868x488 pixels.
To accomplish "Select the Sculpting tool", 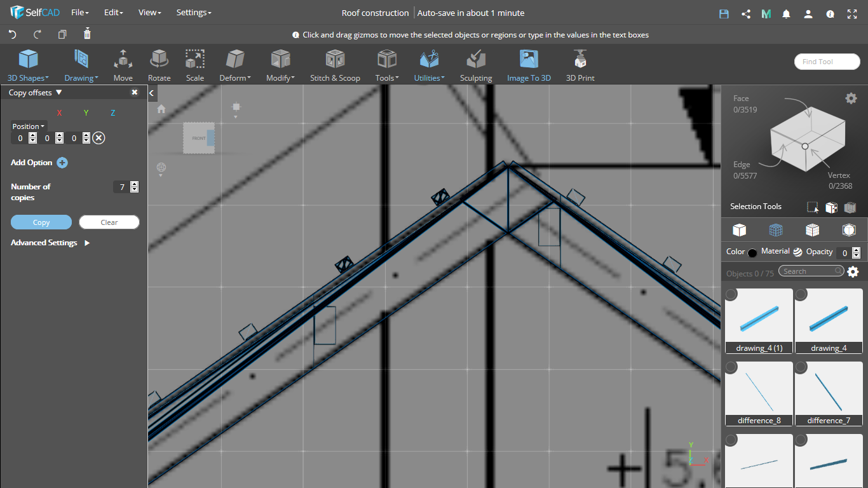I will (x=476, y=66).
